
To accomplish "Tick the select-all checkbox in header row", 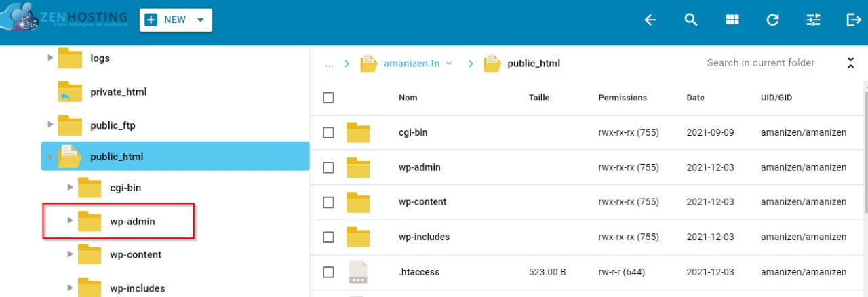I will point(329,98).
